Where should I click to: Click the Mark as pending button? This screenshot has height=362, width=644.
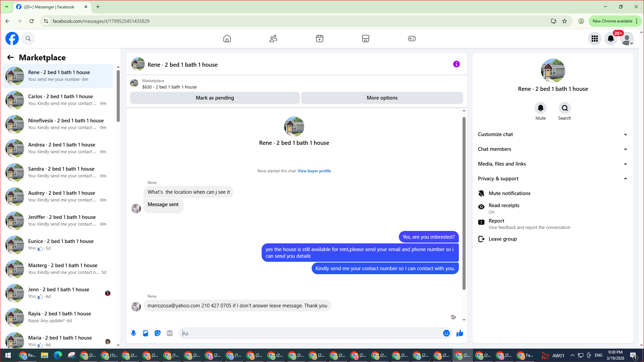pos(215,98)
